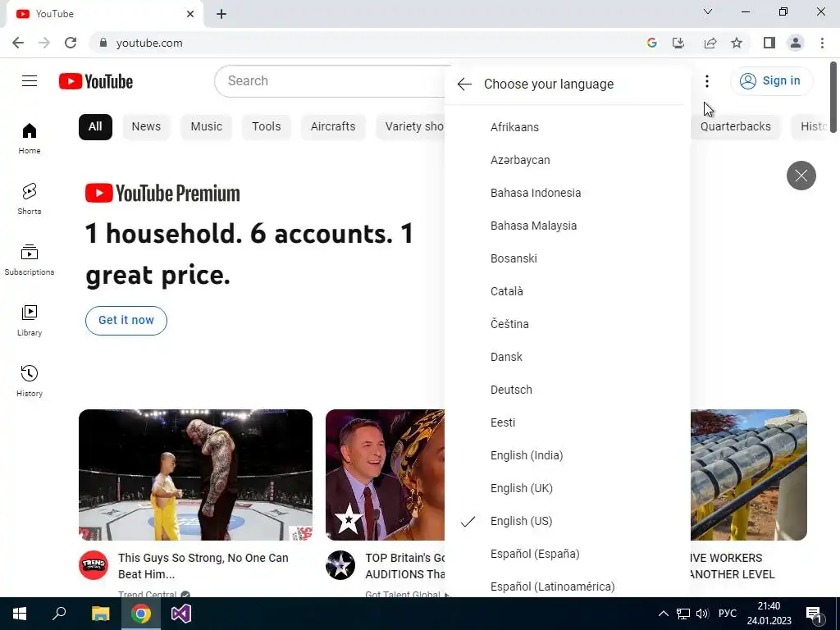Open Shorts in the sidebar
This screenshot has height=630, width=840.
(30, 199)
